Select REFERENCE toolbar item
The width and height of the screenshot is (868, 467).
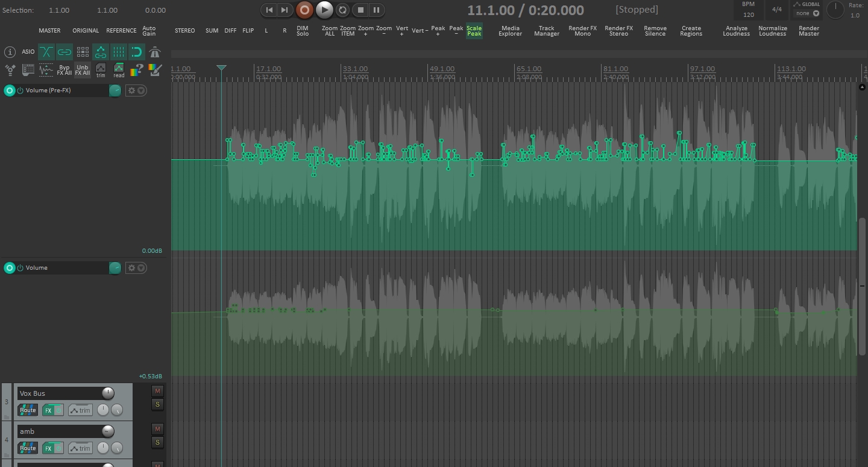pos(121,31)
